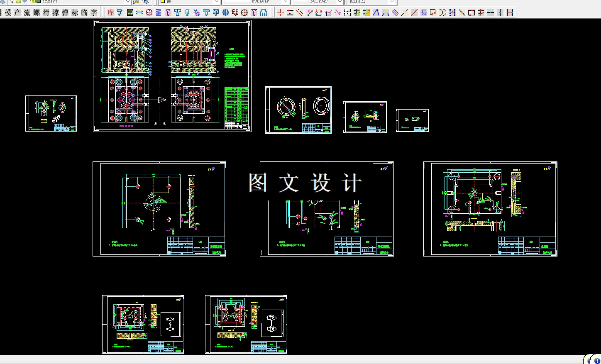Select the blue coil spring icon
Screen dimensions: 601x364
pyautogui.click(x=159, y=12)
